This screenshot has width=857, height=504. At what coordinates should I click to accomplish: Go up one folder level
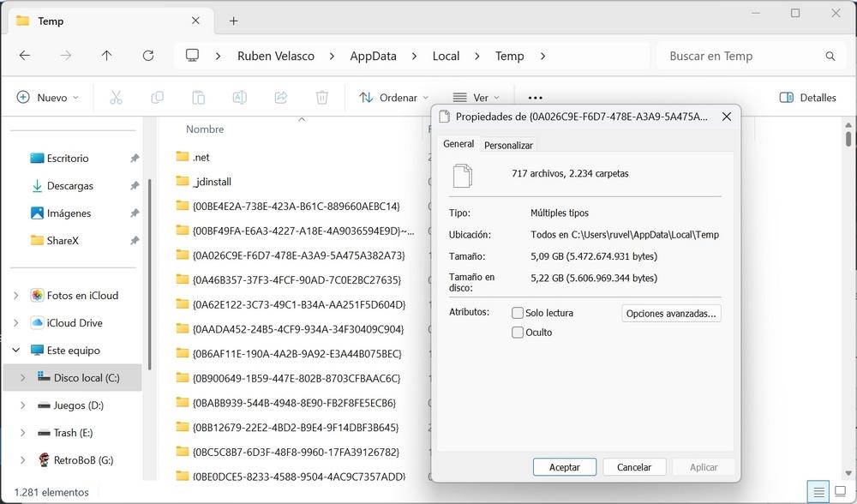pos(106,56)
